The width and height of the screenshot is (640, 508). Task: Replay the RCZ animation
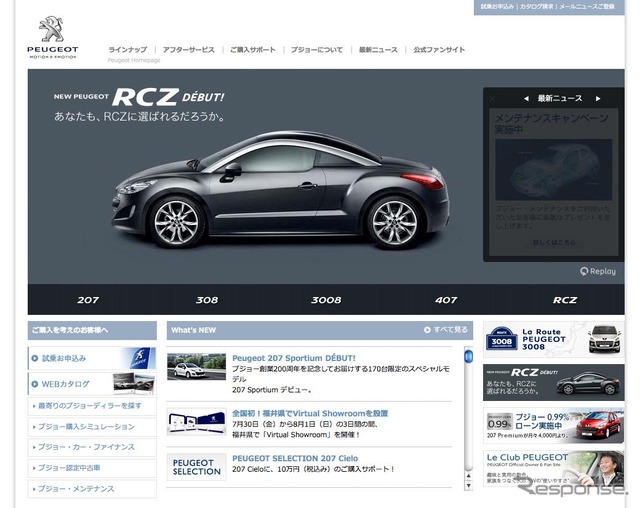pos(598,271)
